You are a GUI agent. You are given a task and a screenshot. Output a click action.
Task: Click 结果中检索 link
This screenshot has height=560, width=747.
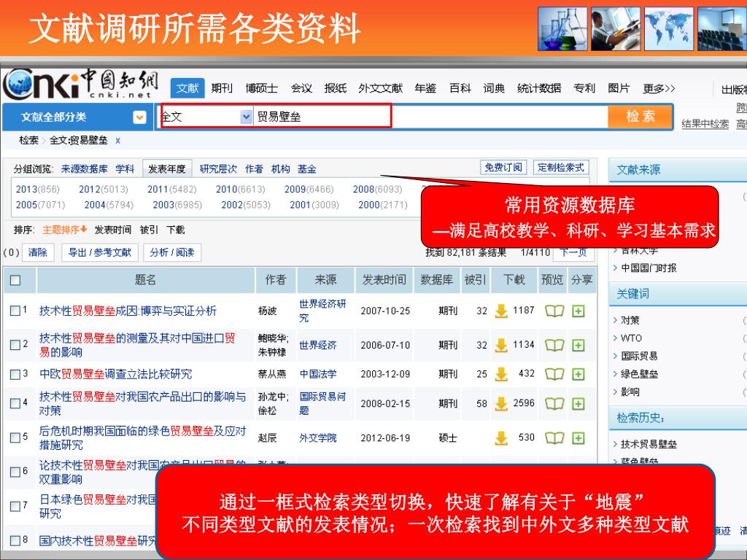(x=705, y=124)
